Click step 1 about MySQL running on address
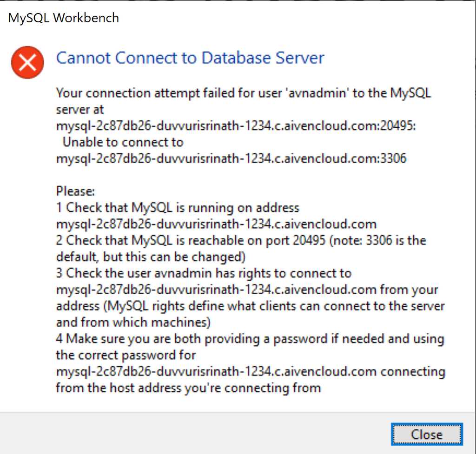The image size is (476, 454). pos(178,208)
